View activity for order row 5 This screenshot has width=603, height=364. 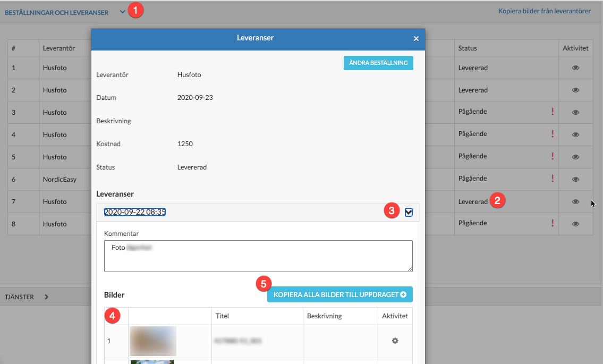point(575,157)
